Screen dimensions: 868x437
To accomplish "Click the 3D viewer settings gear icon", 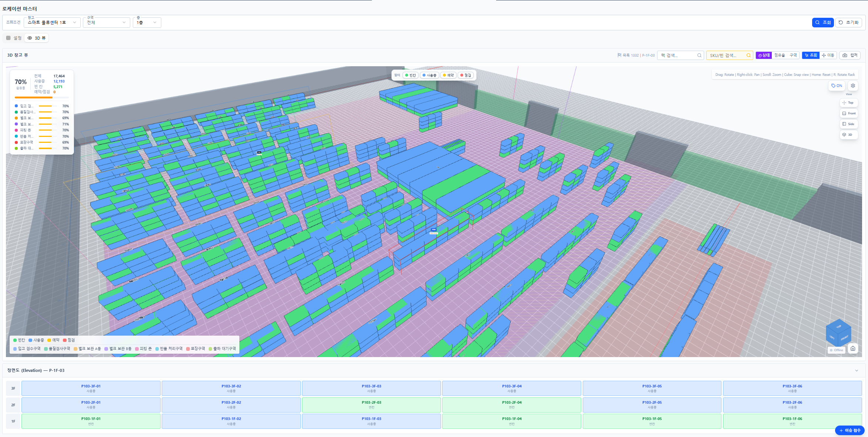I will pos(853,85).
